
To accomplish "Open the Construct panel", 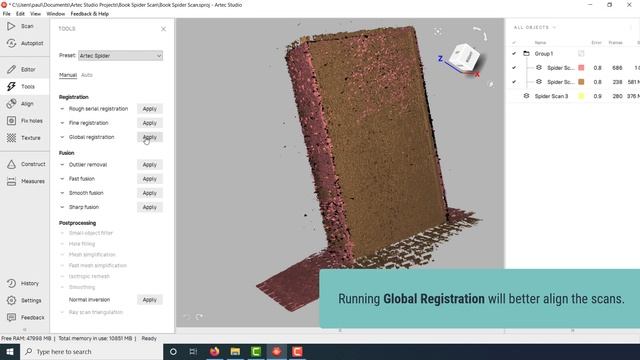I will (x=25, y=164).
